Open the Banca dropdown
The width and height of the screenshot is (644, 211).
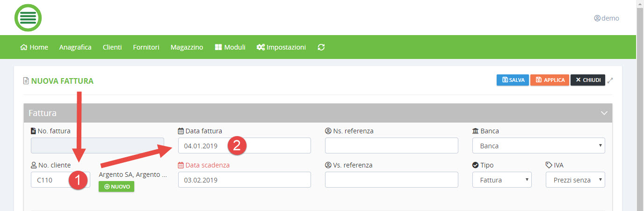[538, 146]
